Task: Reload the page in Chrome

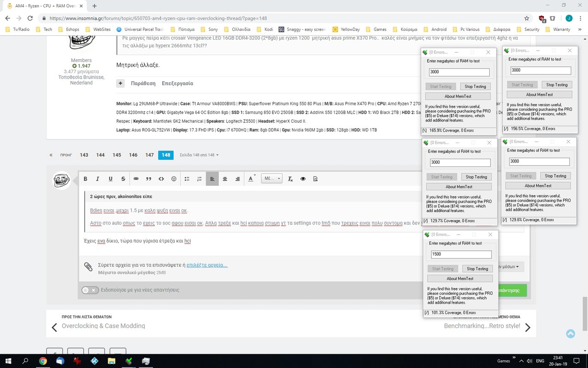Action: 30,18
